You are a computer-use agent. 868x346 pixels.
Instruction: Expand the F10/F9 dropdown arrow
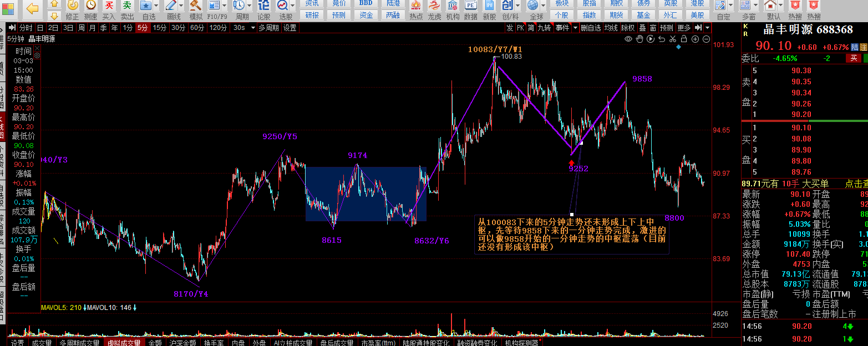(225, 6)
